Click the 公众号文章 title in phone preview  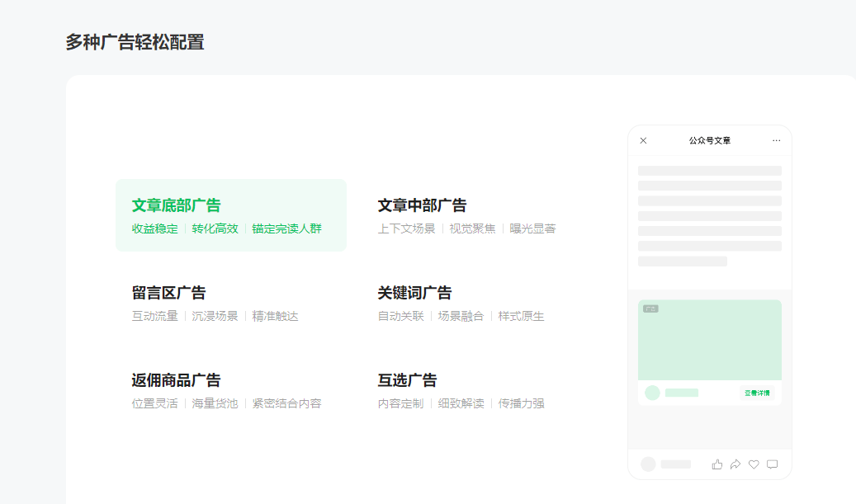tap(709, 140)
